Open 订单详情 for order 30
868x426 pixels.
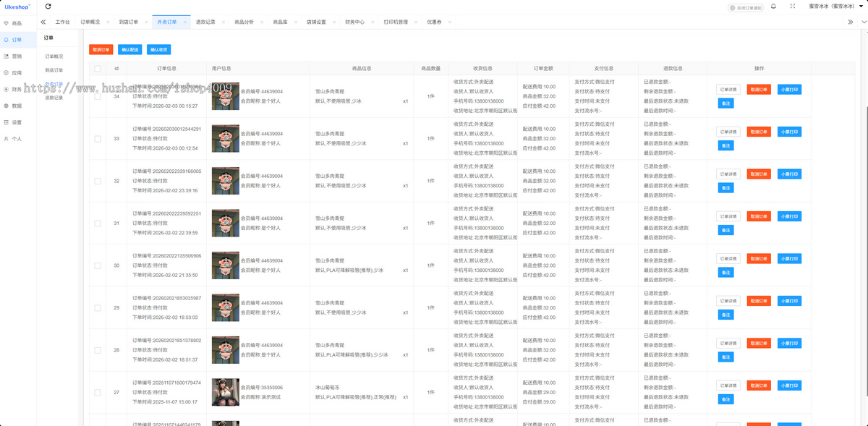click(x=728, y=259)
